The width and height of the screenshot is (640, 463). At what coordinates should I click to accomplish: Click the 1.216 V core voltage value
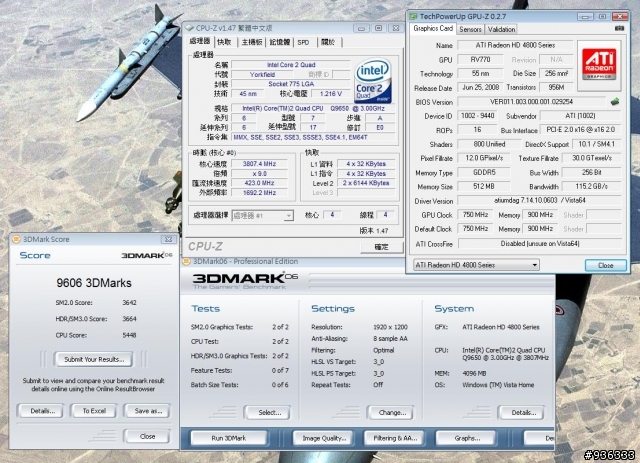[331, 93]
